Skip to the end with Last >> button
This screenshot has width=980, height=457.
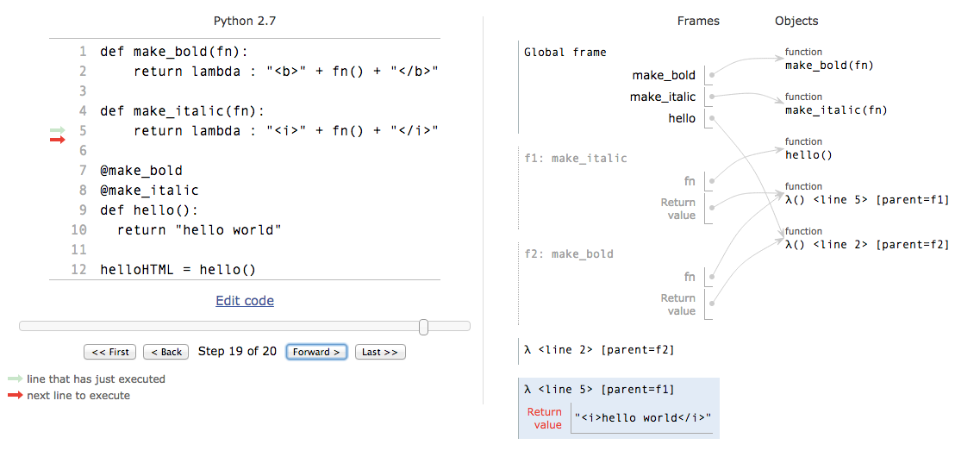click(x=379, y=352)
